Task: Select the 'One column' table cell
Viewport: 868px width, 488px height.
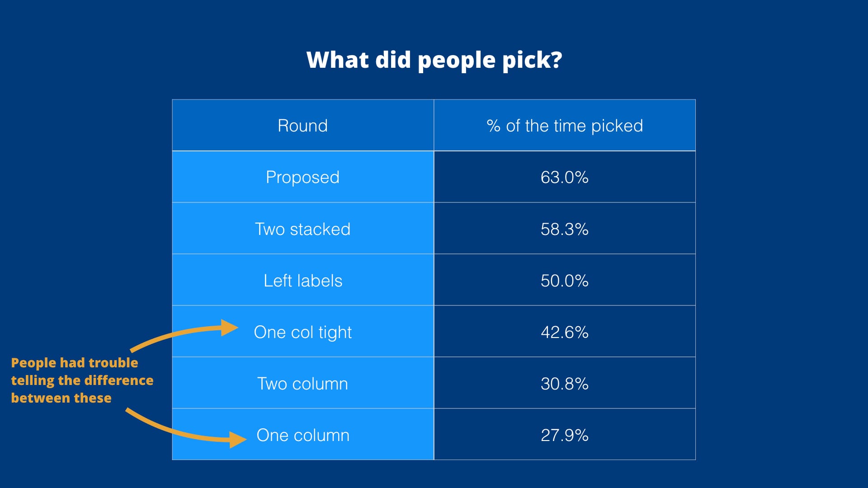Action: (302, 435)
